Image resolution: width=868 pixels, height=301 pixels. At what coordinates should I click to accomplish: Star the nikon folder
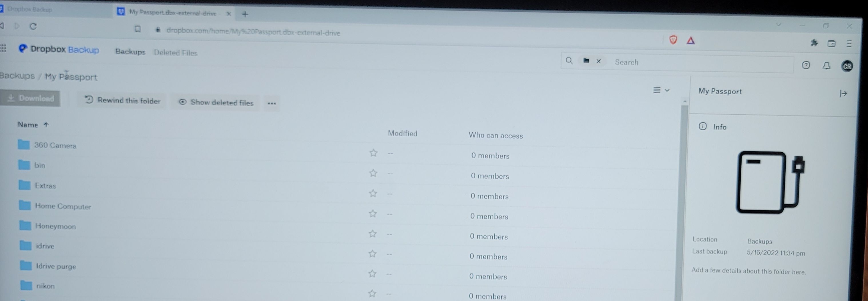pyautogui.click(x=372, y=293)
